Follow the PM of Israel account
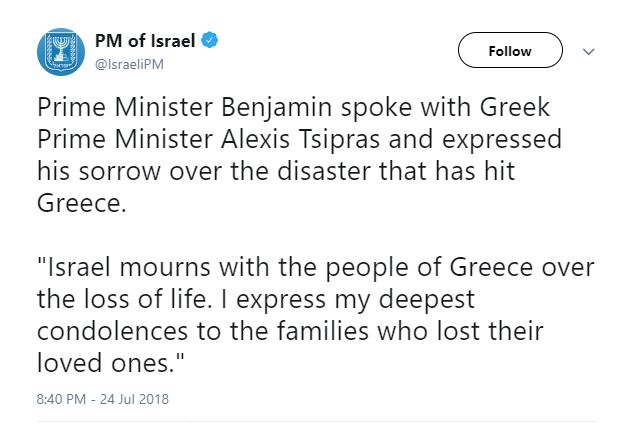Image resolution: width=633 pixels, height=424 pixels. click(510, 50)
